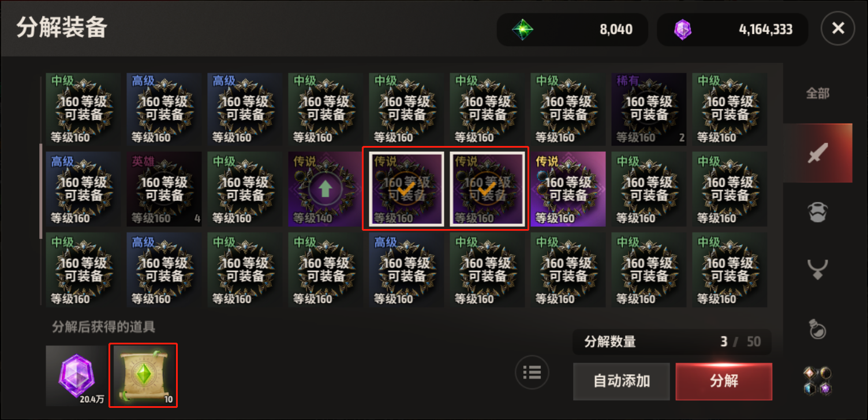The width and height of the screenshot is (868, 420).
Task: Click the purple crystal reward showing 20.4万
Action: tap(77, 376)
